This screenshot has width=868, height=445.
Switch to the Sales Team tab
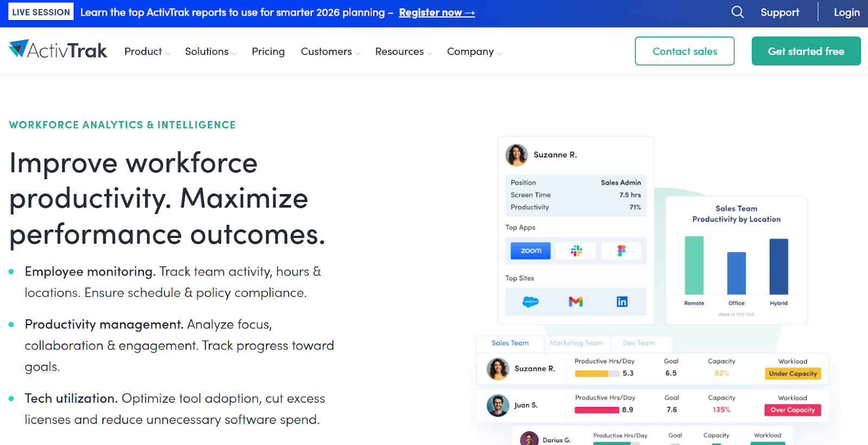coord(510,344)
